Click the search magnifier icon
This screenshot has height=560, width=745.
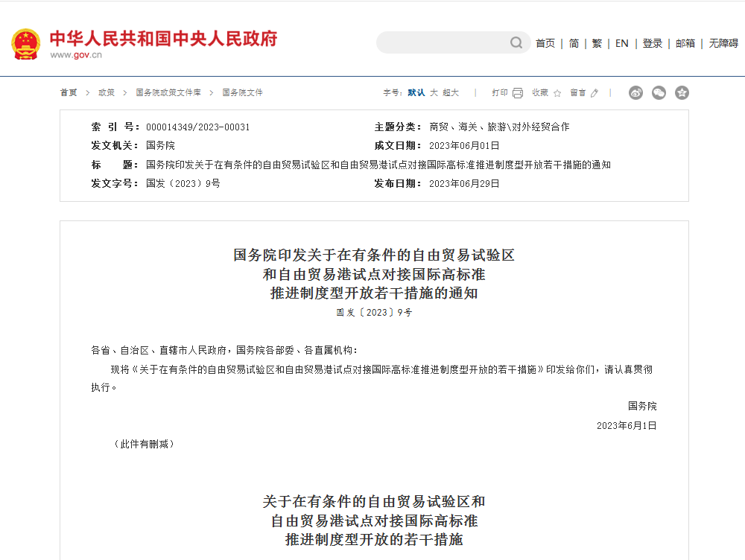point(516,43)
